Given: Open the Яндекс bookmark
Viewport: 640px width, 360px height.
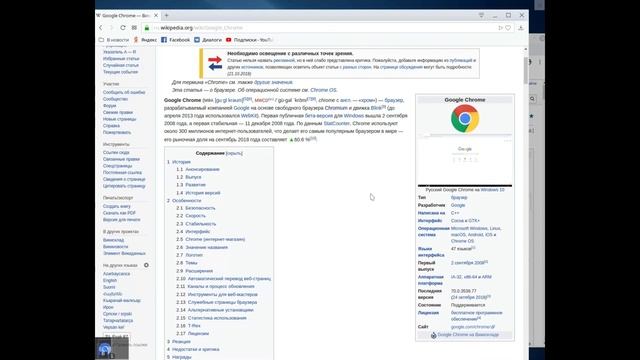Looking at the screenshot, I should (x=145, y=40).
